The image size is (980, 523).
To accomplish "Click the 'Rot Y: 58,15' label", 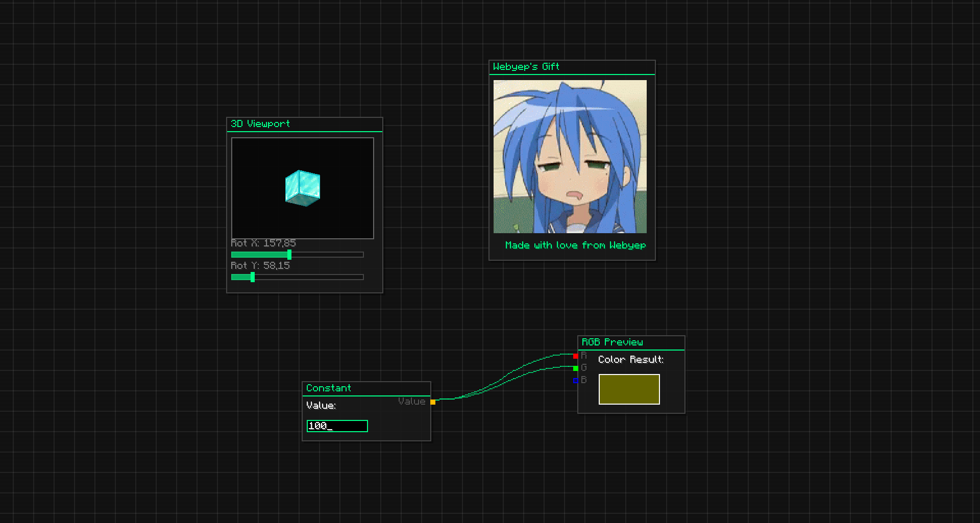I will pos(260,266).
